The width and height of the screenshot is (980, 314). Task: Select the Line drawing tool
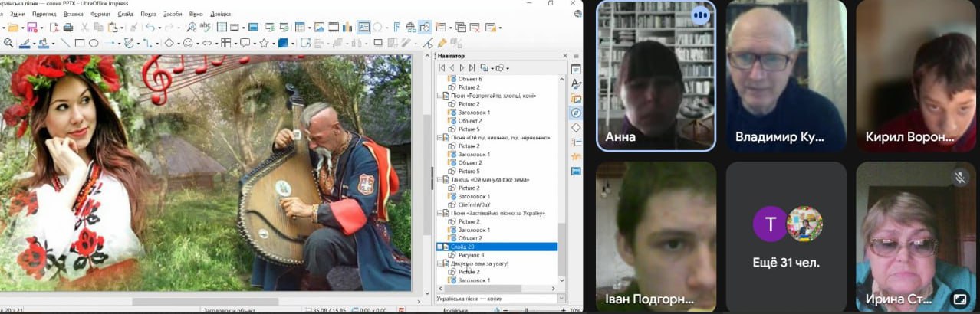point(65,44)
